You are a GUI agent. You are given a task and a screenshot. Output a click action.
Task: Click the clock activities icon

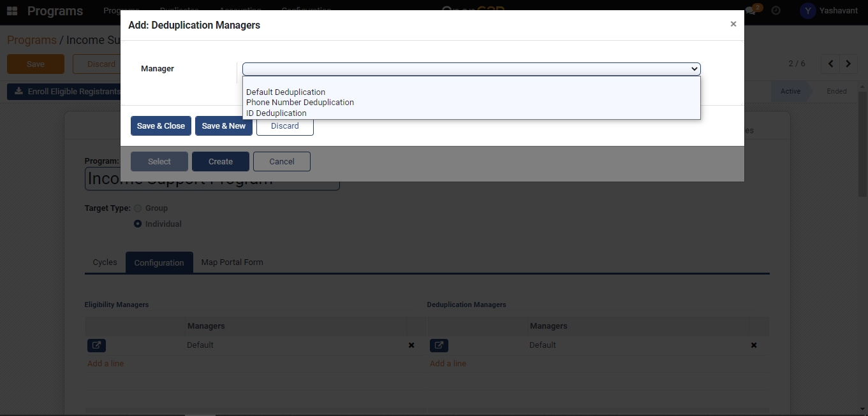click(x=776, y=11)
